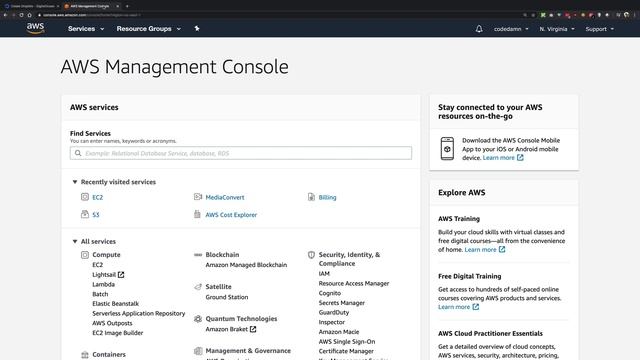This screenshot has width=640, height=360.
Task: Open EC2 under Compute
Action: click(98, 265)
